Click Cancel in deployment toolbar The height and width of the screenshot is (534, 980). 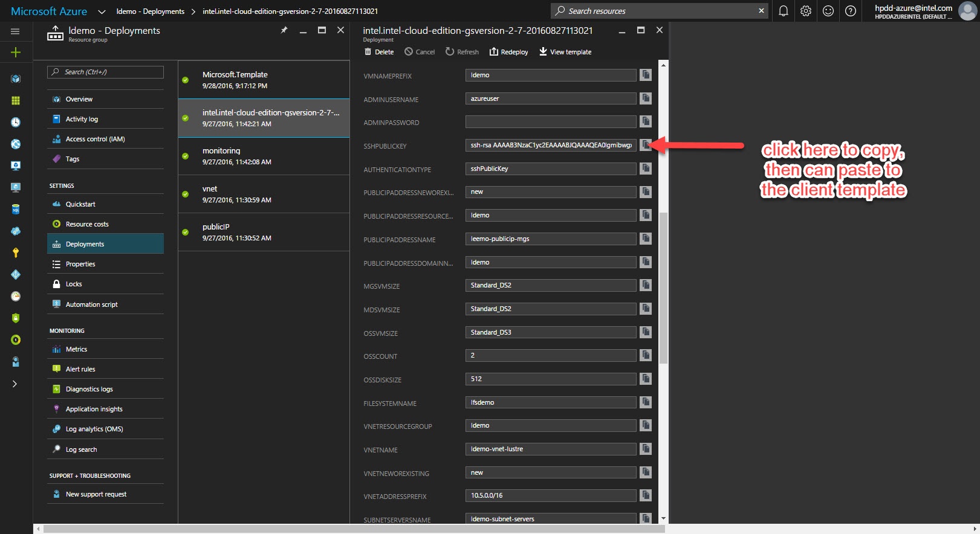pyautogui.click(x=420, y=52)
